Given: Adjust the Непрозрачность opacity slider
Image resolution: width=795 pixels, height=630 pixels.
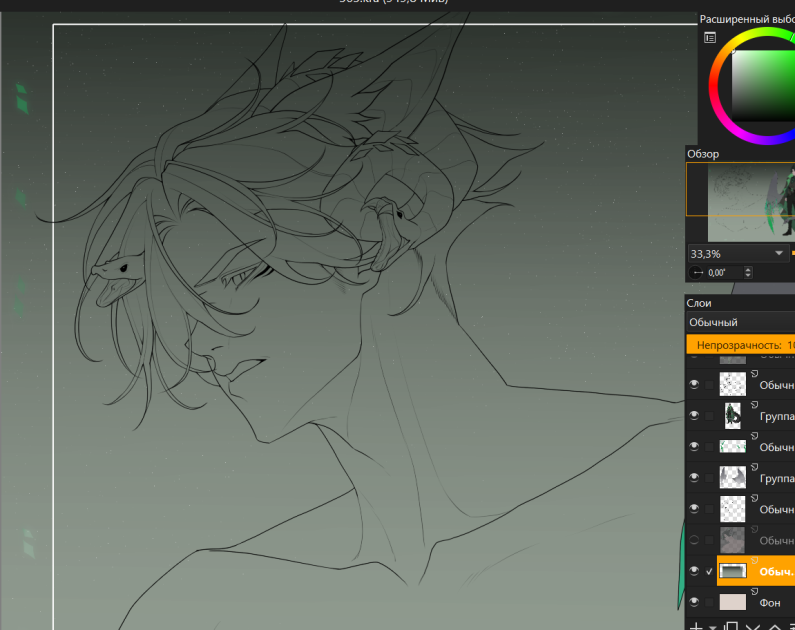Looking at the screenshot, I should (741, 345).
